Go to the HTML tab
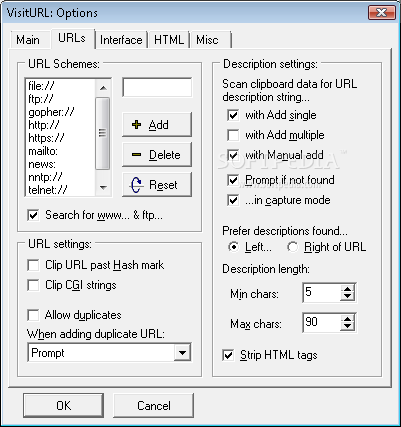The width and height of the screenshot is (401, 427). coord(169,40)
